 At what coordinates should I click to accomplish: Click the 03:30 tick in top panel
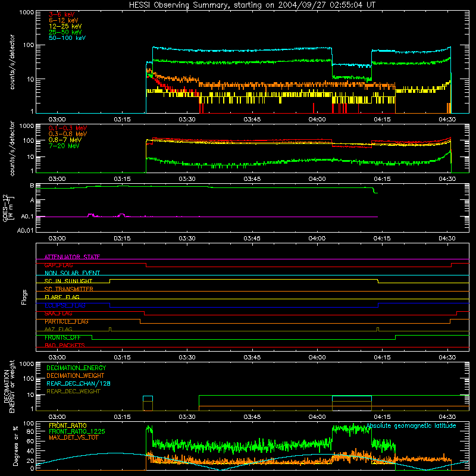coord(187,120)
